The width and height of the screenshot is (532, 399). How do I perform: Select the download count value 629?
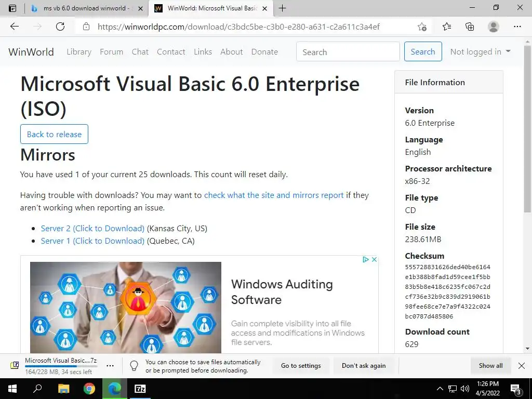[x=411, y=344]
